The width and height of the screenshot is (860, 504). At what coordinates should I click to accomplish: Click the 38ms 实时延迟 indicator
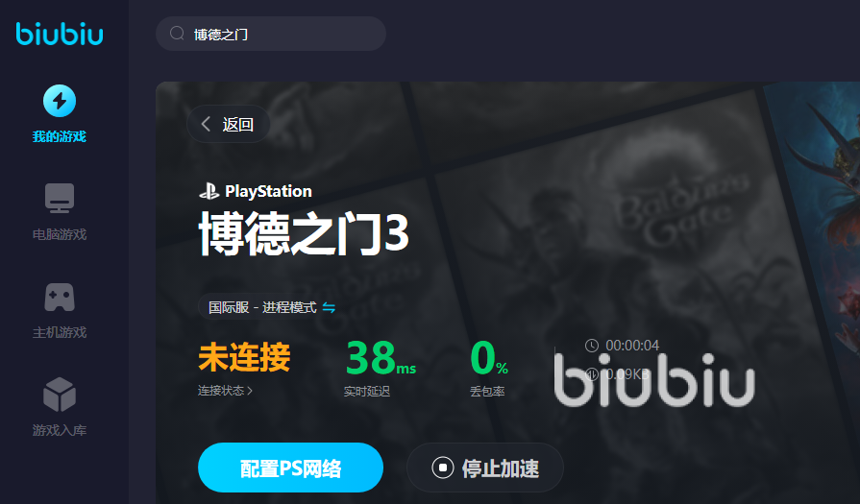tap(381, 367)
